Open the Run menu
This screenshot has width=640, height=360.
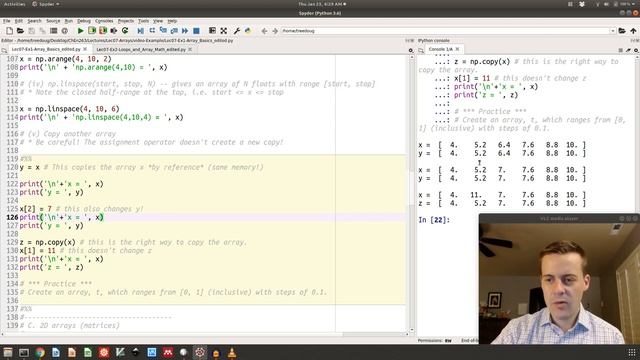tap(69, 21)
